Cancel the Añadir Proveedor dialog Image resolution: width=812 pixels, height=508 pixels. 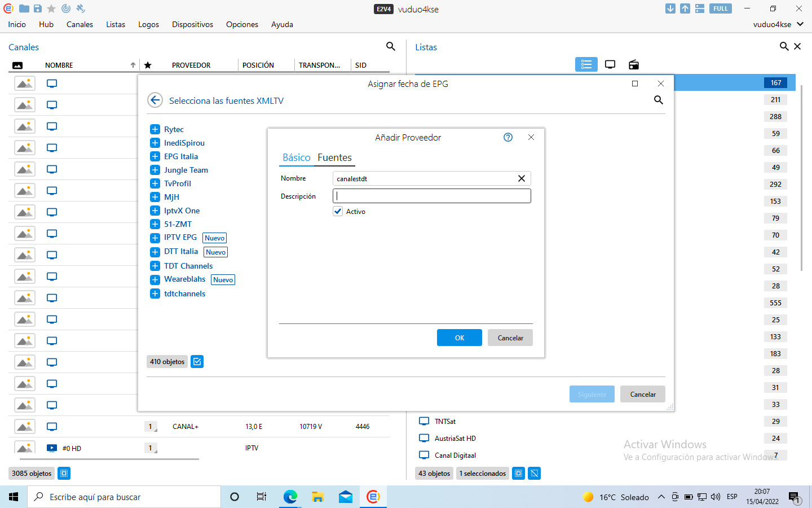click(510, 338)
